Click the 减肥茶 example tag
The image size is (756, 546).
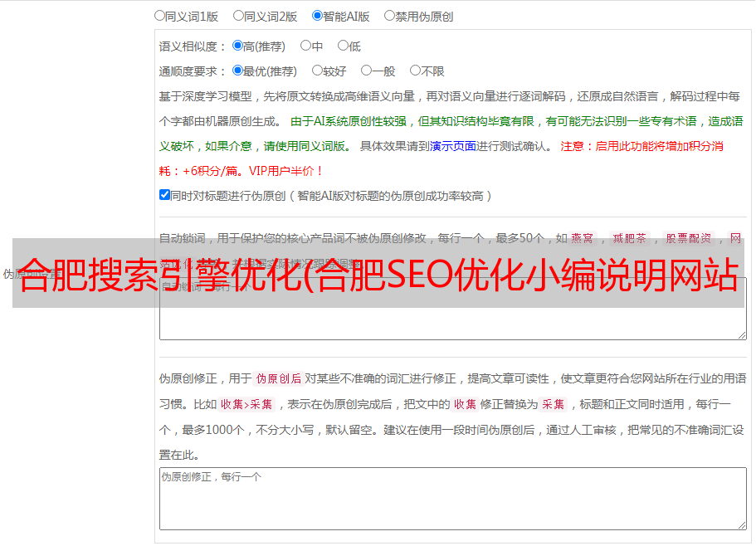click(x=629, y=238)
